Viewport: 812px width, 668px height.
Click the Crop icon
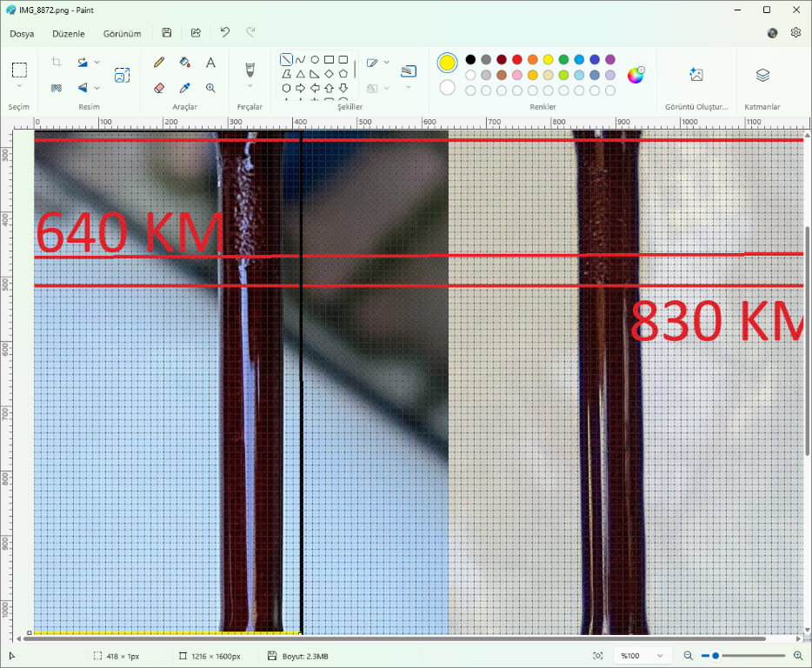pos(57,62)
